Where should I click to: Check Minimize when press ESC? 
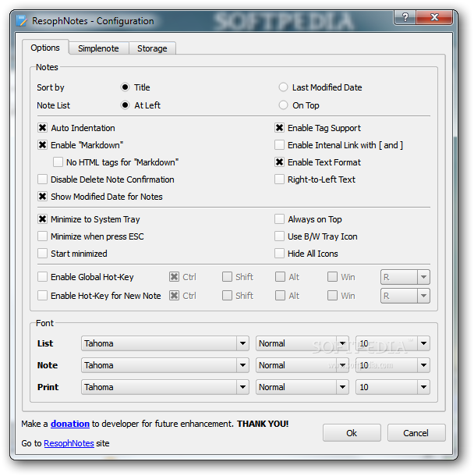42,236
